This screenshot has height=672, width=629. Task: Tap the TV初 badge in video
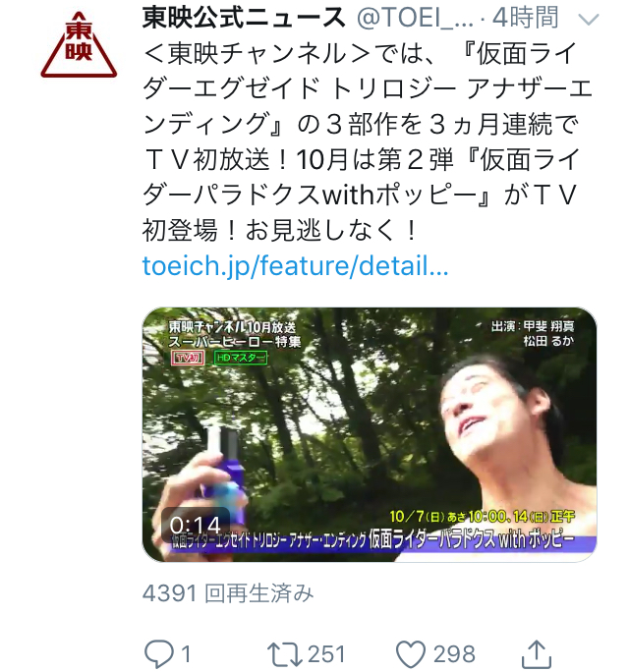tap(188, 358)
